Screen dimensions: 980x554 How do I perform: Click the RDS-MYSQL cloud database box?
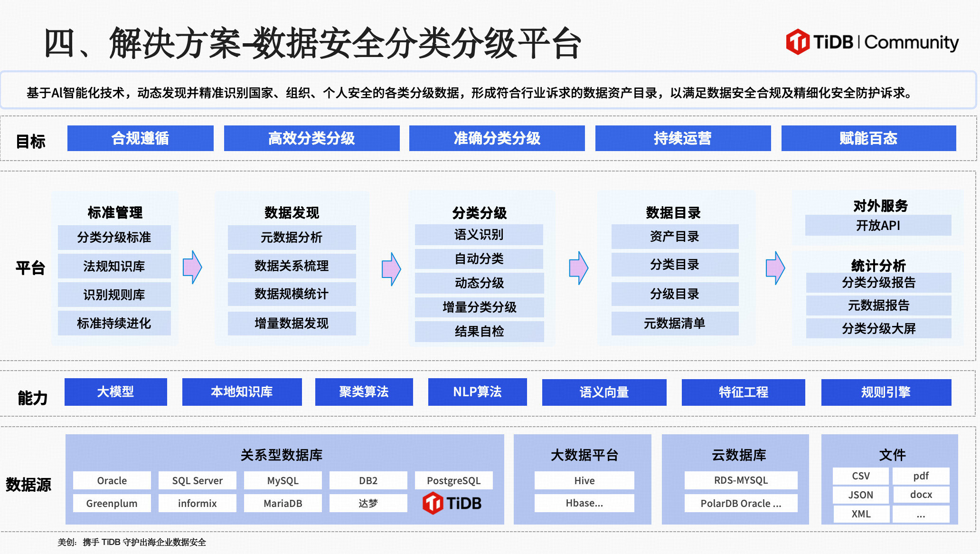click(741, 480)
